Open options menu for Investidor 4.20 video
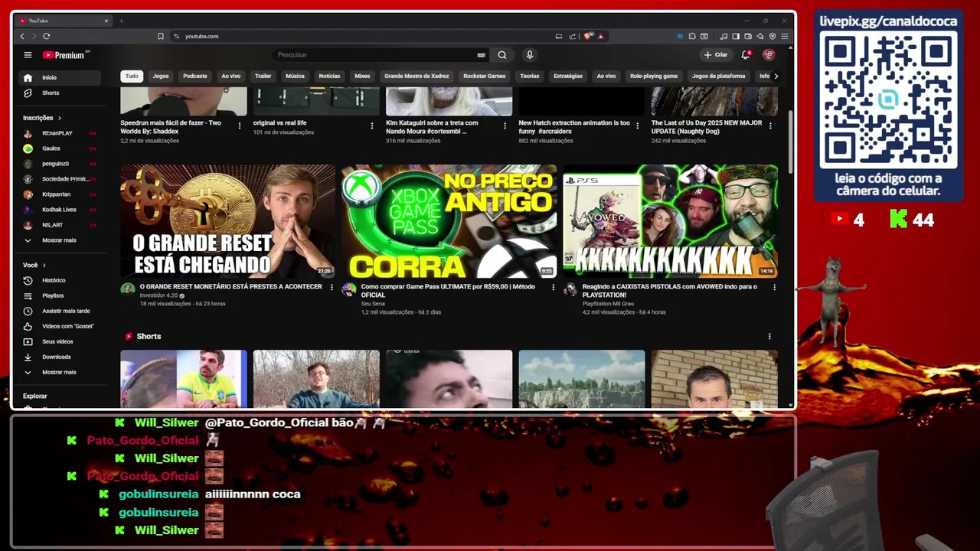The image size is (980, 551). pos(332,287)
